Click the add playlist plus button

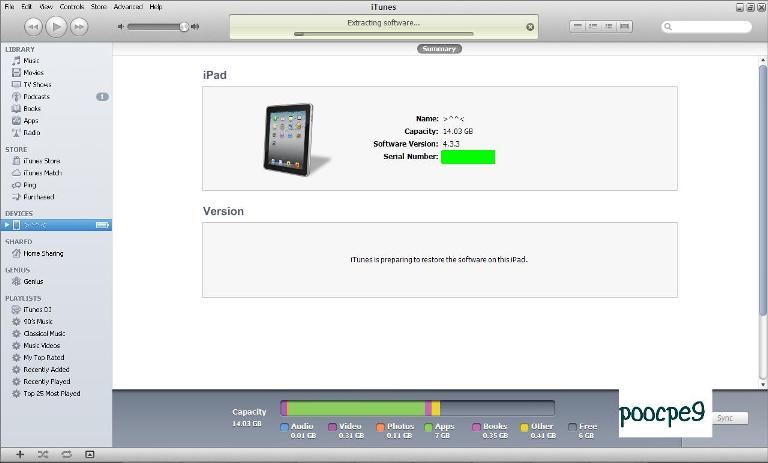(20, 455)
